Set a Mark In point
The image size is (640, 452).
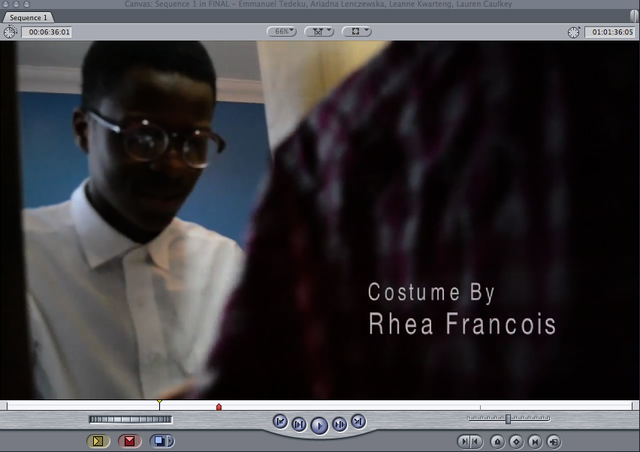click(x=464, y=441)
